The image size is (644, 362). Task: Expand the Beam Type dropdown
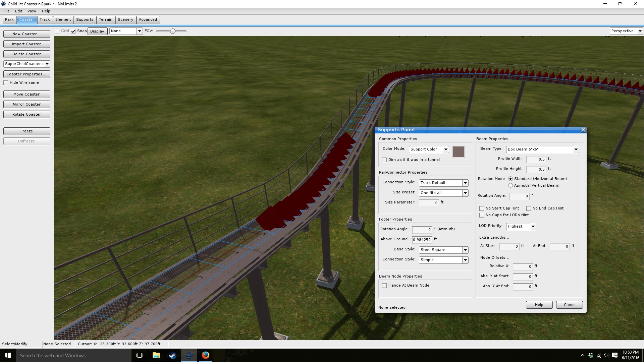(576, 149)
